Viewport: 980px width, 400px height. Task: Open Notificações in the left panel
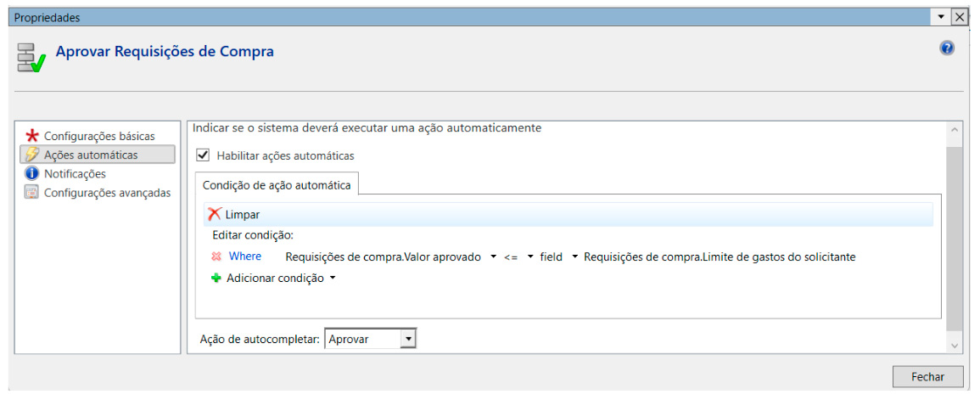tap(75, 173)
